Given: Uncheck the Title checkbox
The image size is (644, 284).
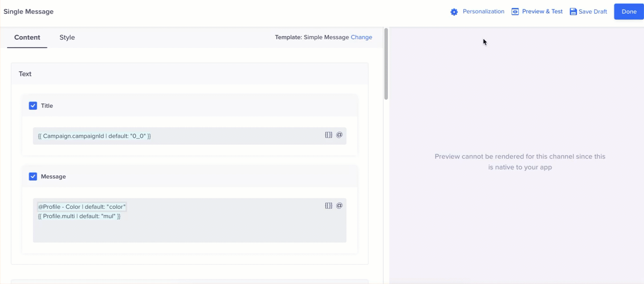Looking at the screenshot, I should pyautogui.click(x=33, y=105).
